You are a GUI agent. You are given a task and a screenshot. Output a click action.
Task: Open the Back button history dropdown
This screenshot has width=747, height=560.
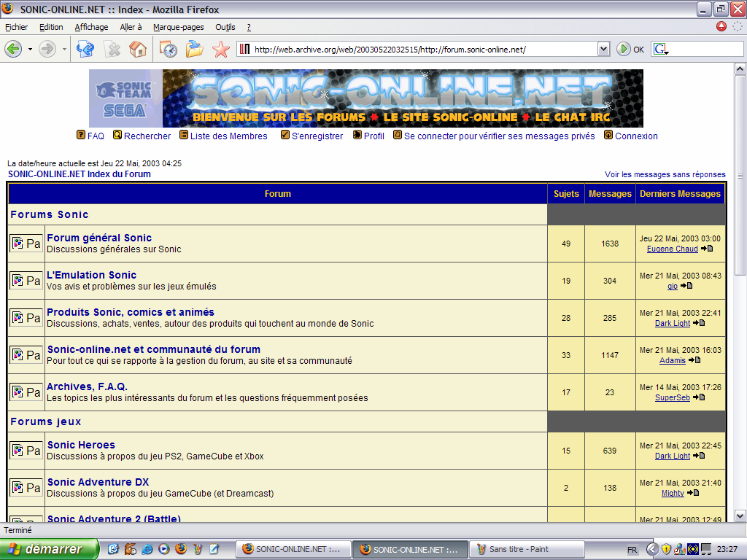pyautogui.click(x=30, y=49)
